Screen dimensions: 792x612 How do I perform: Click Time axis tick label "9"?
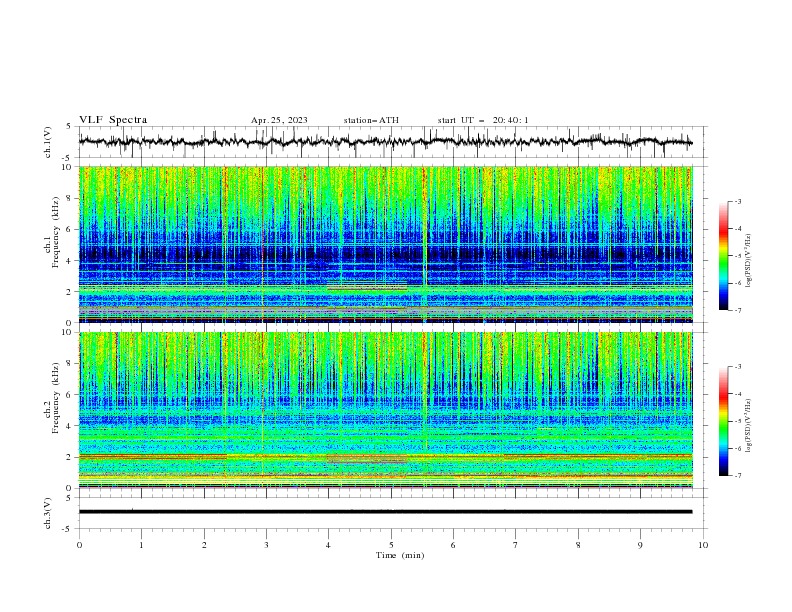(x=640, y=545)
